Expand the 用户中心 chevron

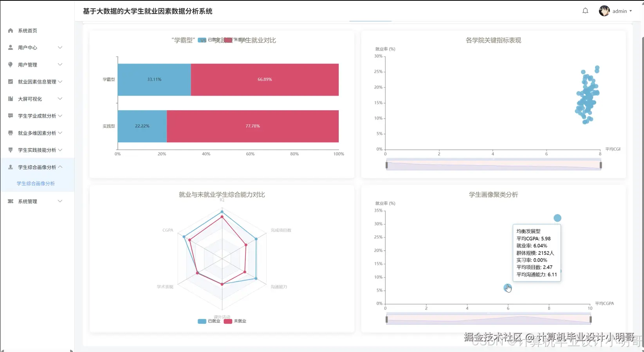[x=60, y=47]
